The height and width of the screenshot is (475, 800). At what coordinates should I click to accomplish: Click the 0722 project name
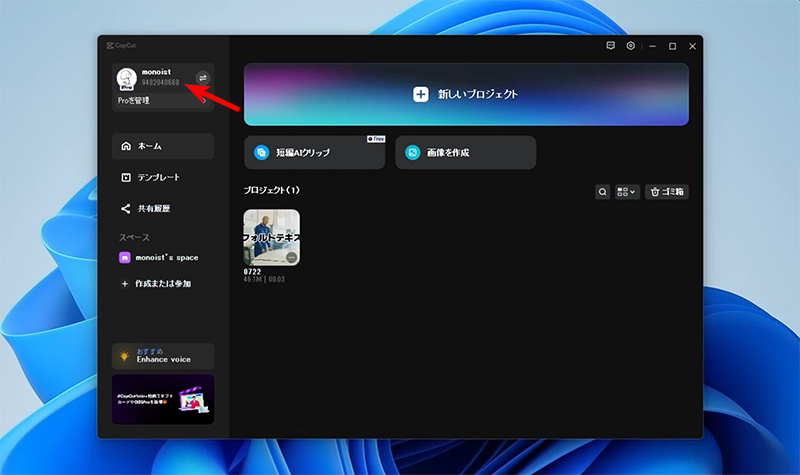pos(252,272)
